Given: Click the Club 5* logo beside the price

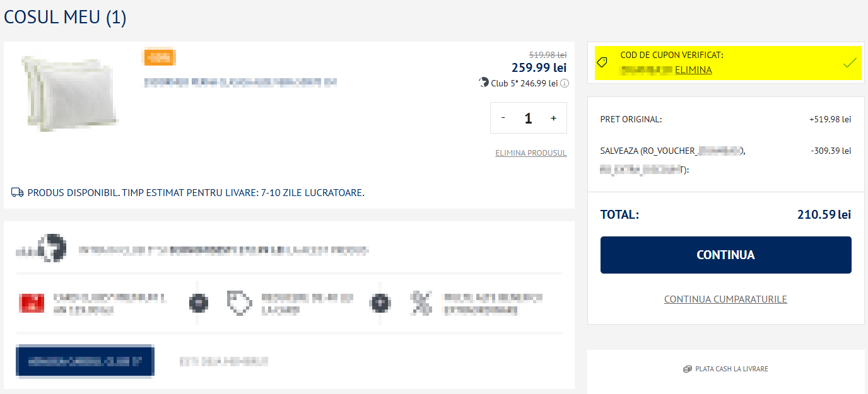Looking at the screenshot, I should tap(484, 83).
